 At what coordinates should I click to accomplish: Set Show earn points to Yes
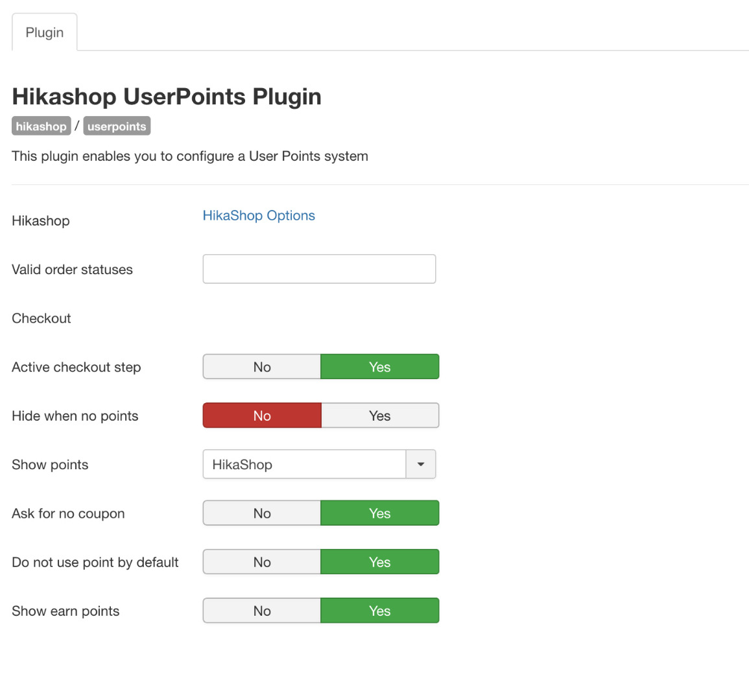(x=379, y=611)
